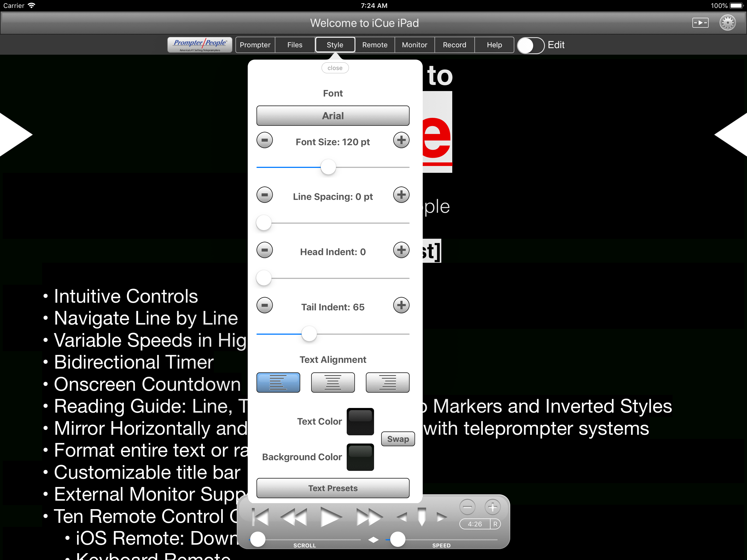Viewport: 747px width, 560px height.
Task: Click the Text Color swatch
Action: click(x=360, y=422)
